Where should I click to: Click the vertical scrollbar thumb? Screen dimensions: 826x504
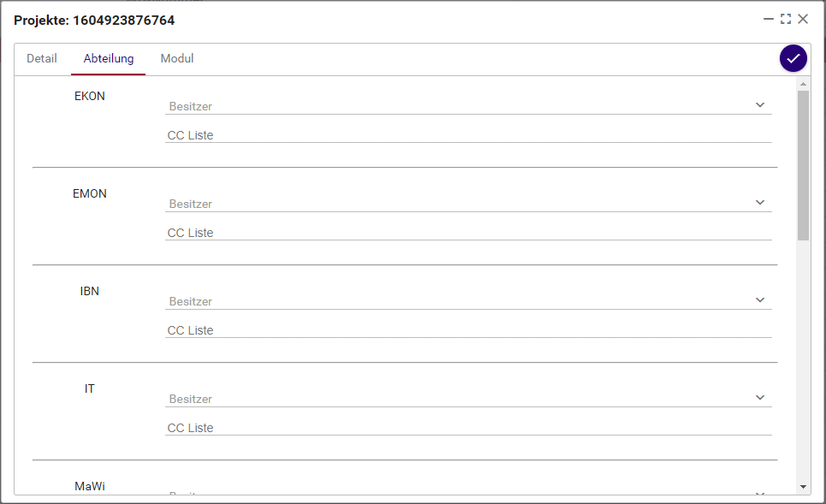[803, 164]
